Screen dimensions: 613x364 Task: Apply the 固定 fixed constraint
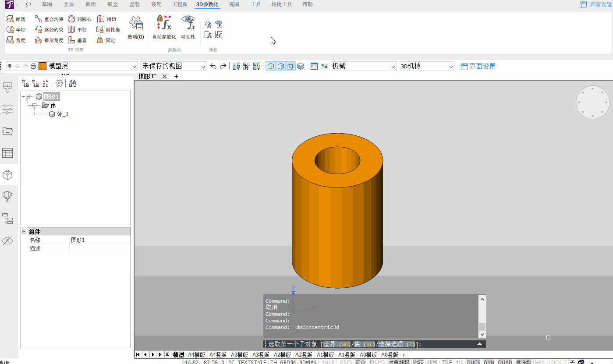click(106, 40)
